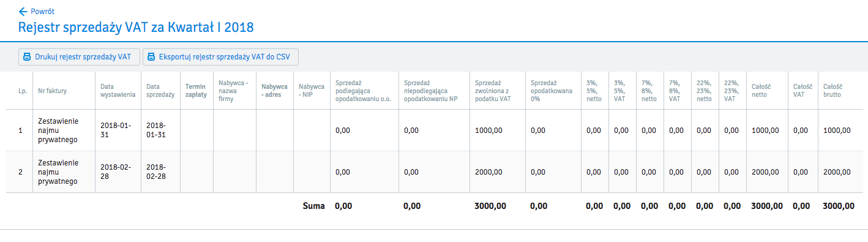Select the Lp. column header
The width and height of the screenshot is (868, 242).
22,91
